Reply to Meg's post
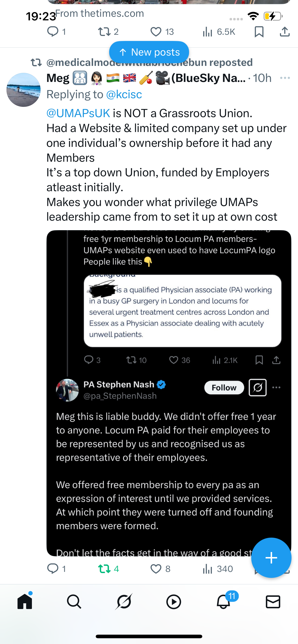This screenshot has height=644, width=298. (x=53, y=569)
